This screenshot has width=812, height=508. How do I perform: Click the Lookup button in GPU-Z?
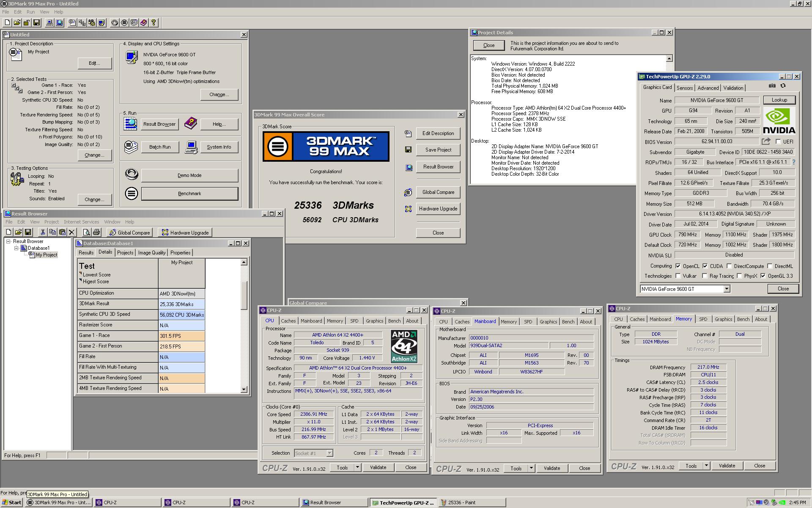coord(779,100)
